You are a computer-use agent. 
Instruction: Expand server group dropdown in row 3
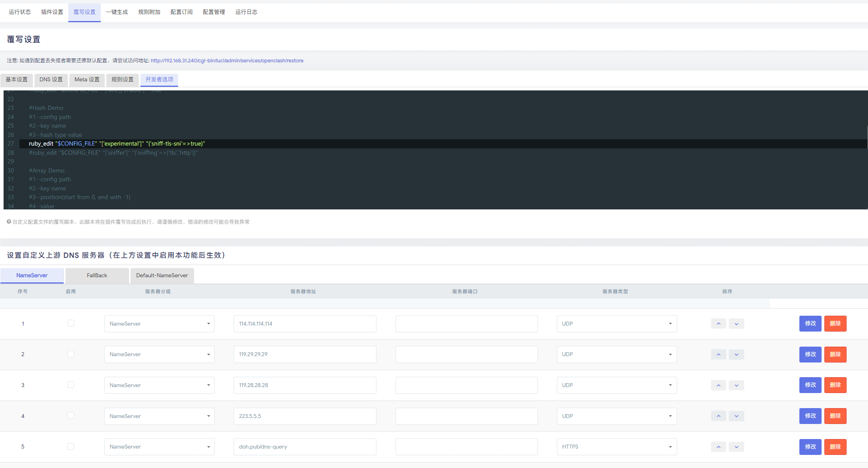(x=159, y=385)
